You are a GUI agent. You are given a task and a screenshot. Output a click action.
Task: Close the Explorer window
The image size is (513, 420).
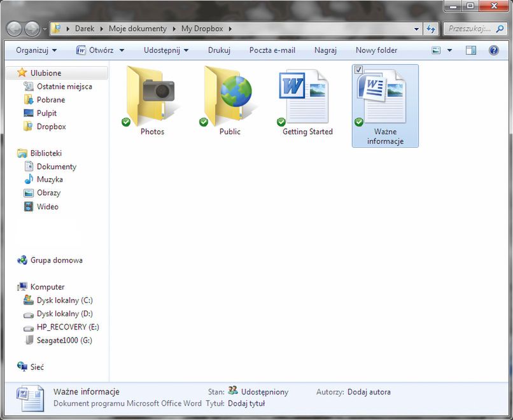494,6
